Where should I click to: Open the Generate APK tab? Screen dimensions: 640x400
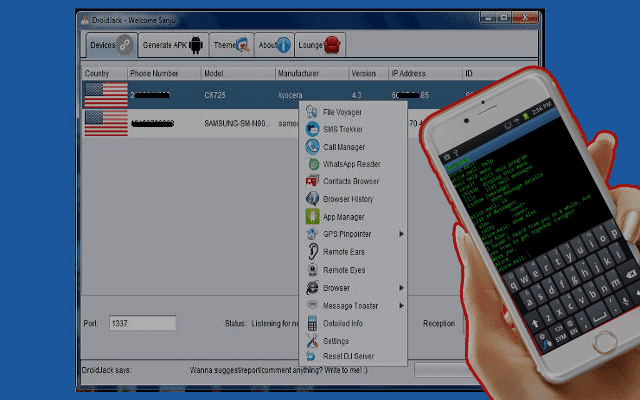point(173,45)
